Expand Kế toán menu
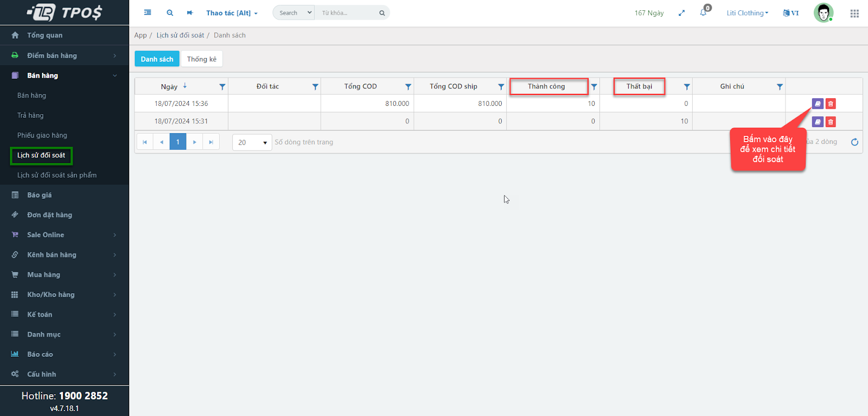868x416 pixels. coord(65,314)
